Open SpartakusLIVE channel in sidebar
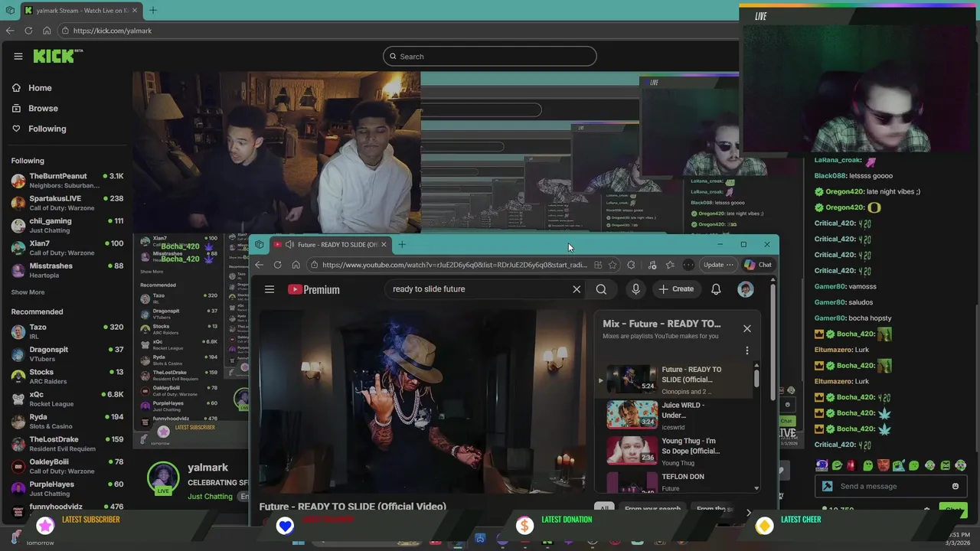Image resolution: width=980 pixels, height=551 pixels. click(x=67, y=203)
